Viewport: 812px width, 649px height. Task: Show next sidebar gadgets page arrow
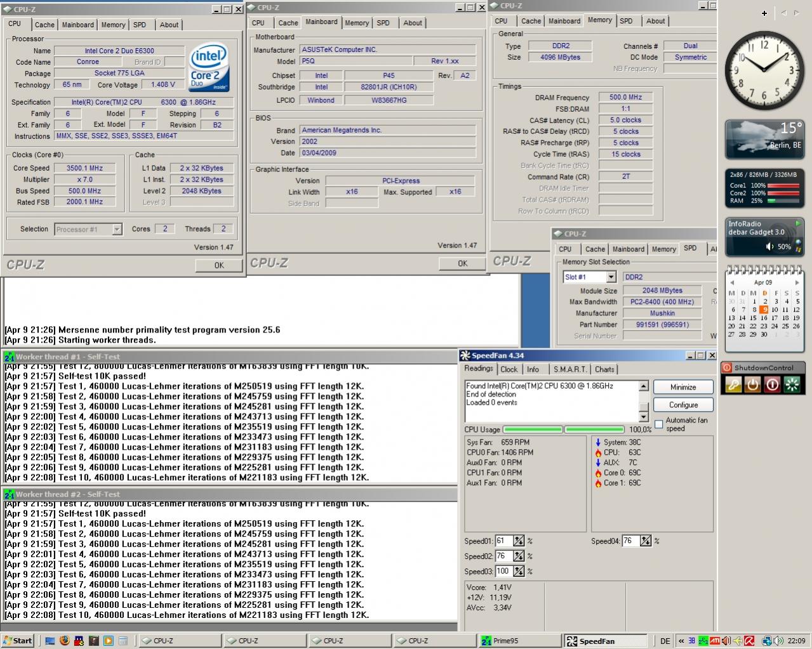[797, 13]
